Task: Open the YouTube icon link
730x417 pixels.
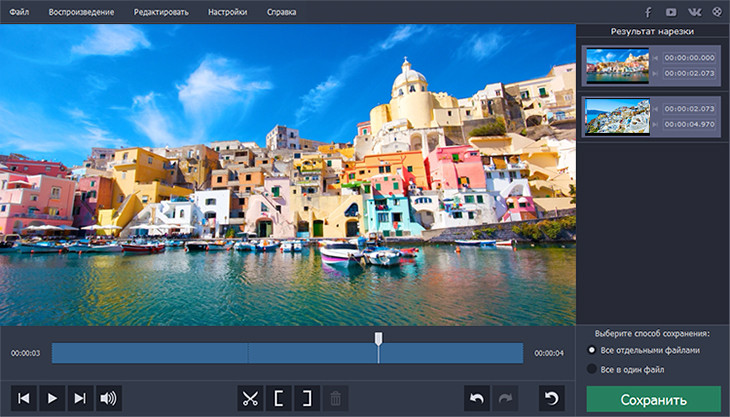Action: tap(671, 12)
